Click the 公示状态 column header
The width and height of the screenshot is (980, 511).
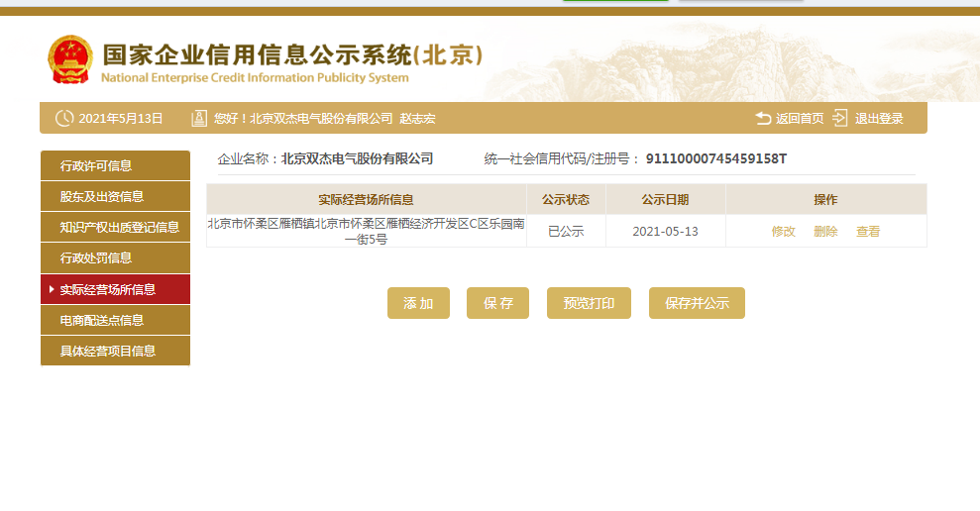point(566,199)
